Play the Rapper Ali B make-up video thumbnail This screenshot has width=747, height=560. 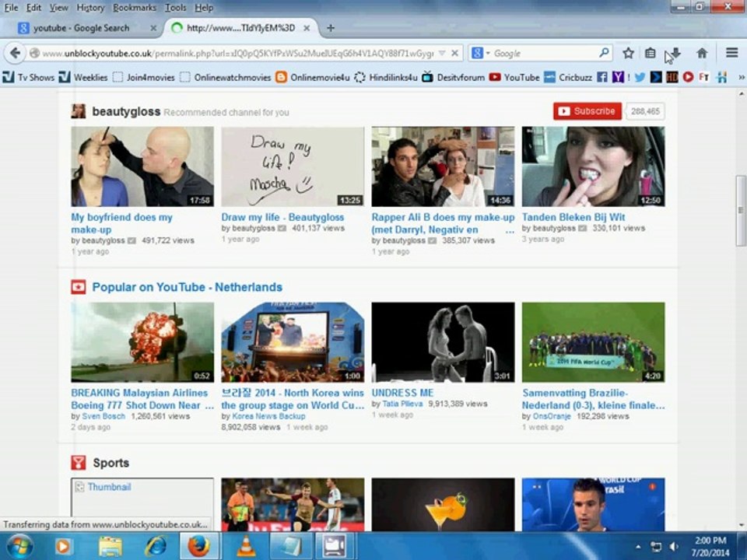(x=443, y=166)
